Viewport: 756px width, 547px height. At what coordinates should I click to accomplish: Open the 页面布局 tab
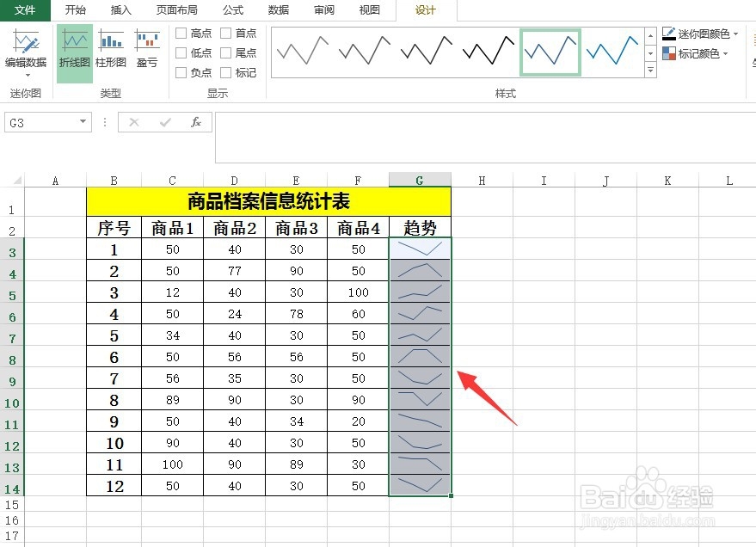click(x=177, y=10)
